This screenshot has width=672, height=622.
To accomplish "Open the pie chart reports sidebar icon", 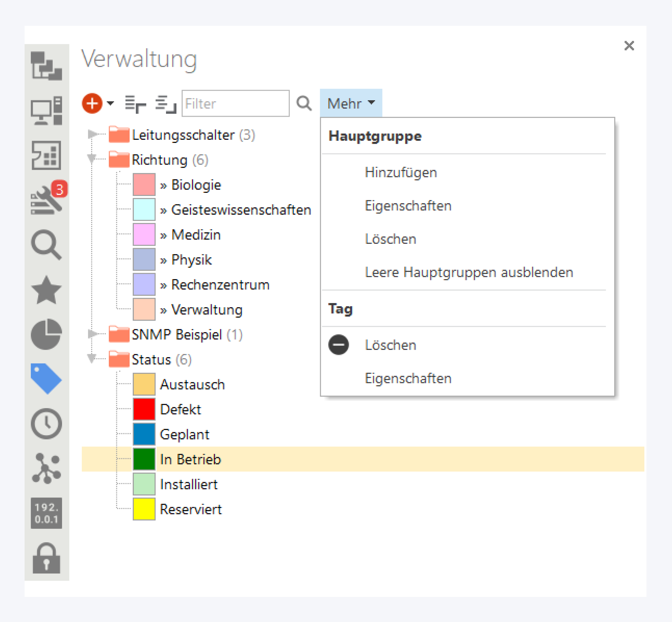I will click(x=46, y=334).
